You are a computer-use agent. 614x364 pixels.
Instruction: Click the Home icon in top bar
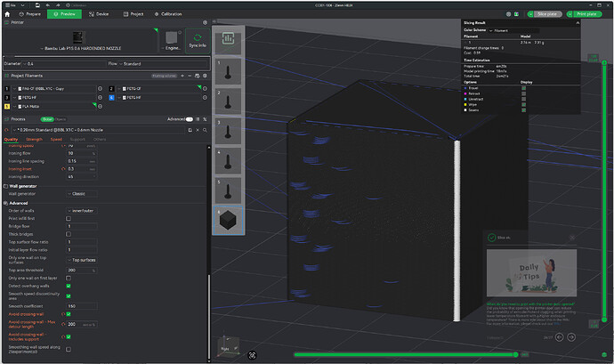tap(7, 14)
